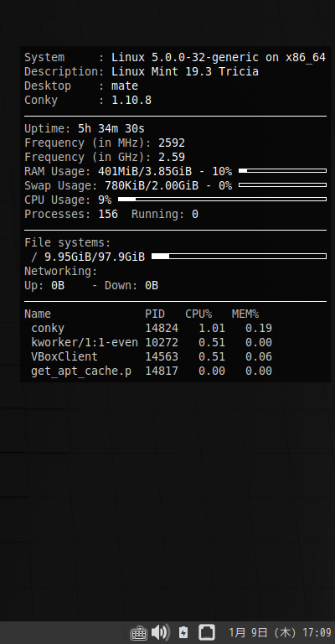Click the text 'Linux Mint 19.3 Tricia'

(x=185, y=72)
